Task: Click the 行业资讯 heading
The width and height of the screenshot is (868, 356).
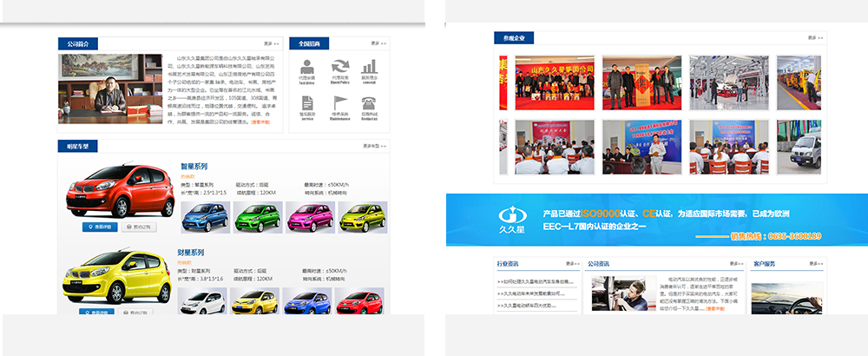Action: (x=508, y=264)
